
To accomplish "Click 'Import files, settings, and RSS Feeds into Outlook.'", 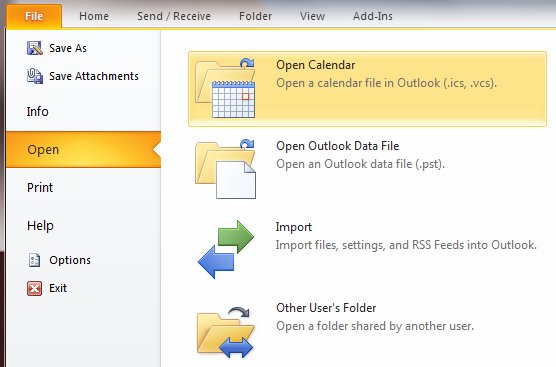I will [406, 245].
